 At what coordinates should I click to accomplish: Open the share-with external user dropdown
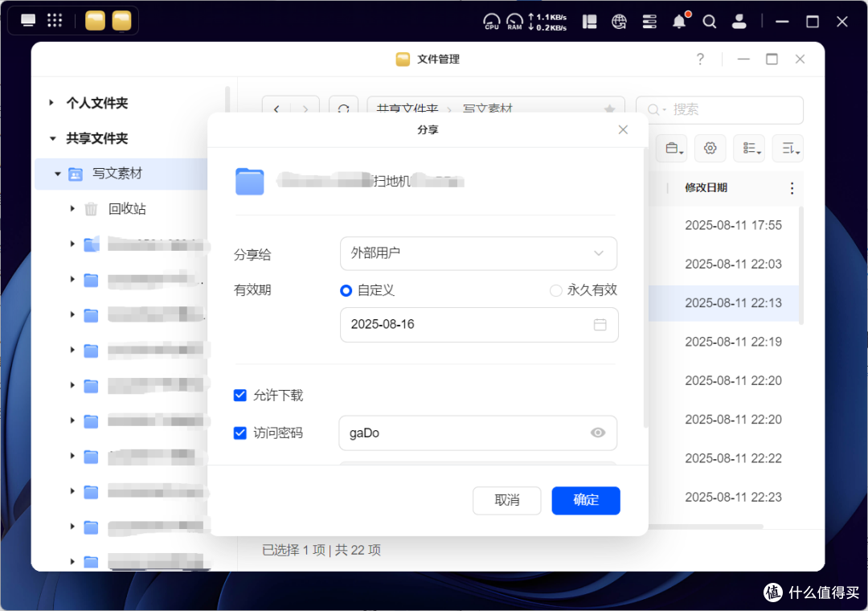pyautogui.click(x=478, y=253)
